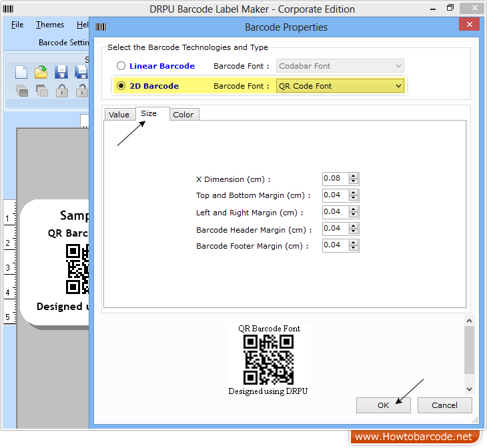Open the Themes menu
Image resolution: width=487 pixels, height=448 pixels.
point(49,25)
